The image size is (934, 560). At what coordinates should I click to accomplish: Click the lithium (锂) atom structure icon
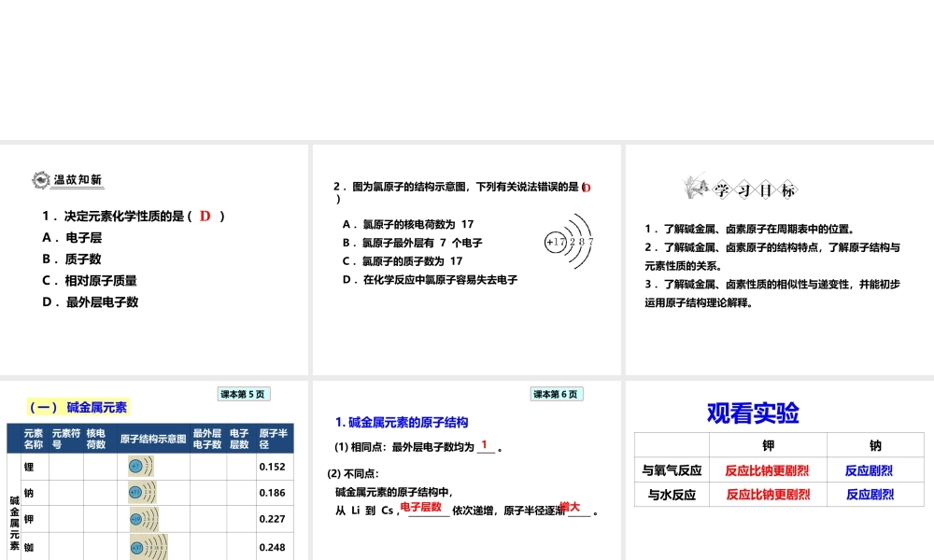click(140, 466)
